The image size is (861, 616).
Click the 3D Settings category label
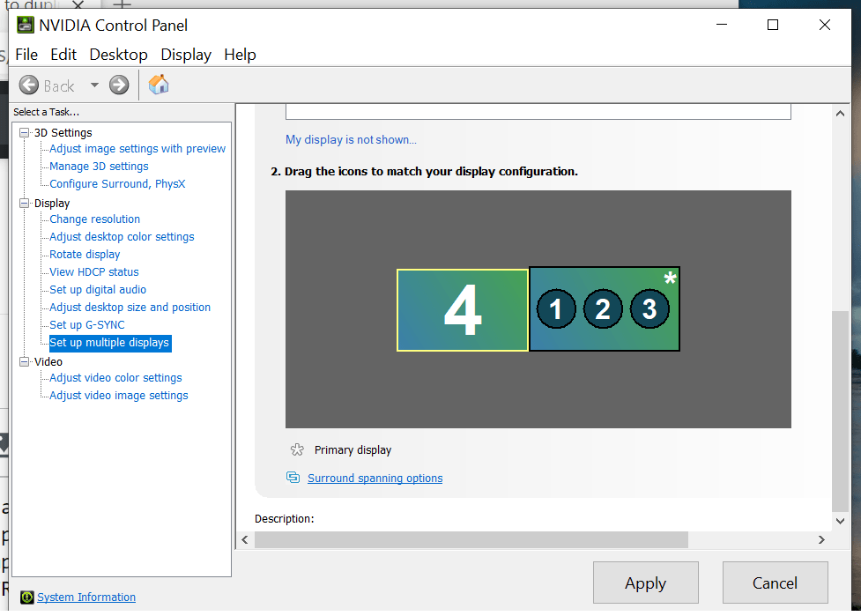[x=63, y=132]
